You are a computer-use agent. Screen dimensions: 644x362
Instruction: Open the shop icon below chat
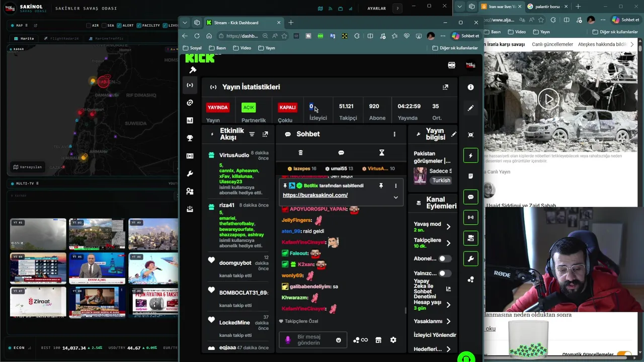pos(378,340)
